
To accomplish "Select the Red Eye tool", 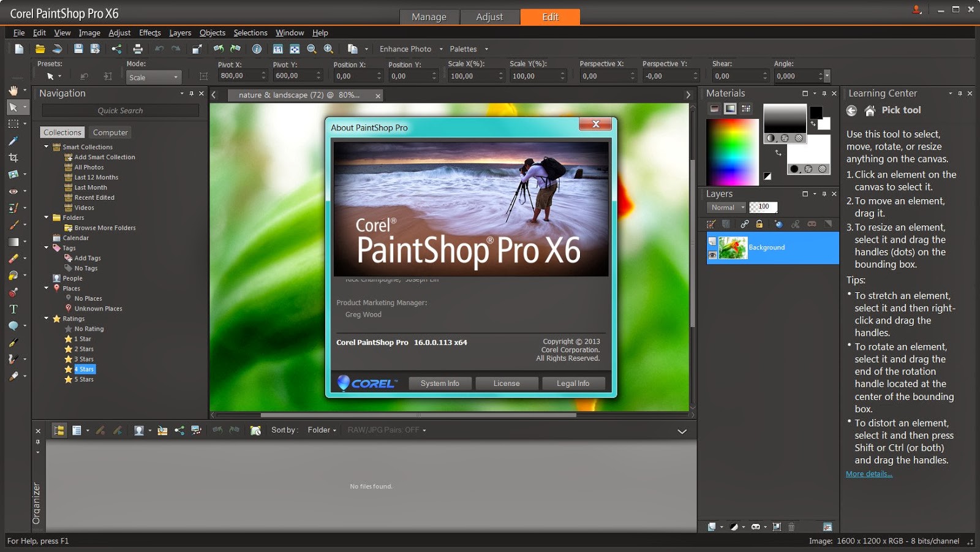I will click(13, 191).
